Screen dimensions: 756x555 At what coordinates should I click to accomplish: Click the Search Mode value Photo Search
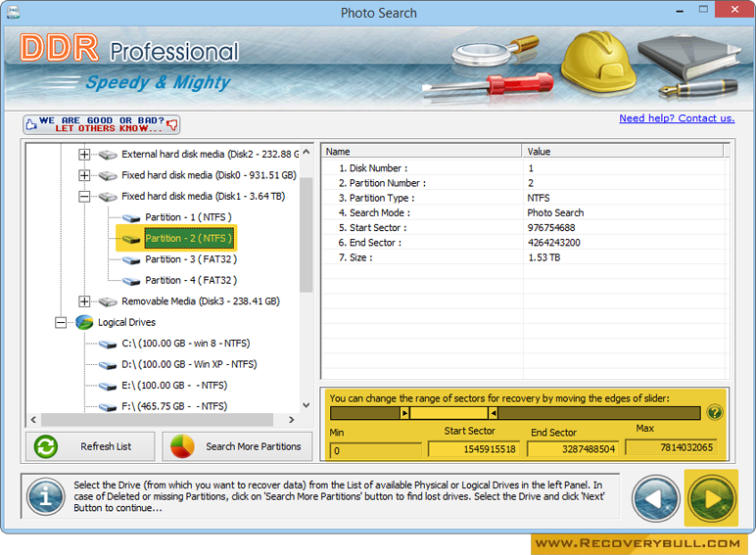(x=555, y=213)
